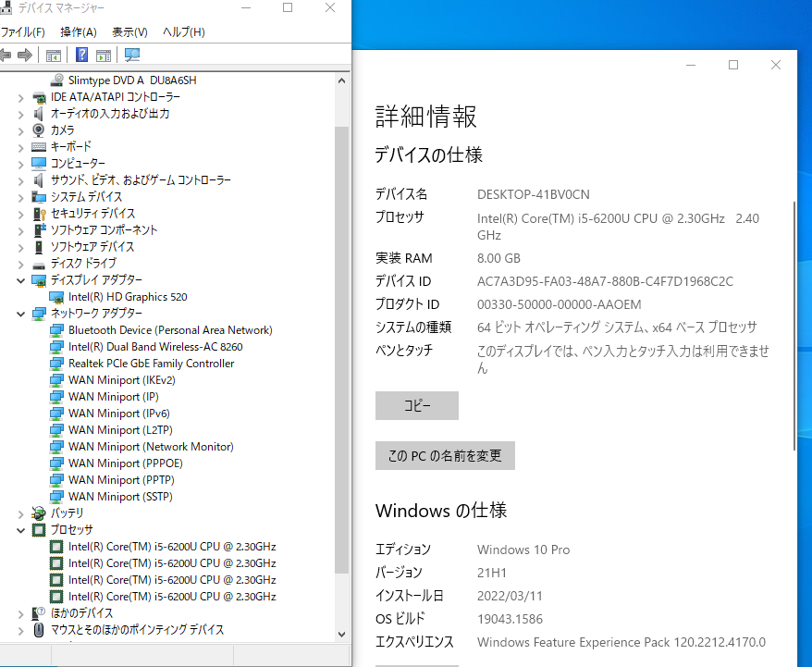The image size is (812, 667).
Task: Click the show/hide console tree toolbar icon
Action: 54,56
